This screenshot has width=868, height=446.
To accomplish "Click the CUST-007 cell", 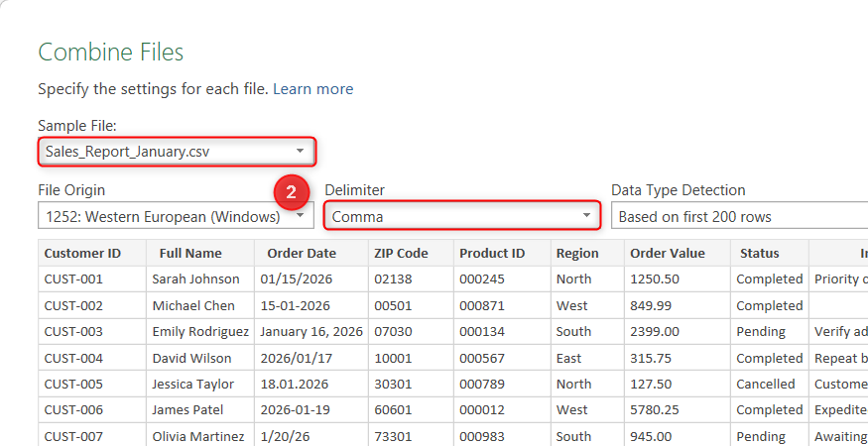I will coord(92,436).
